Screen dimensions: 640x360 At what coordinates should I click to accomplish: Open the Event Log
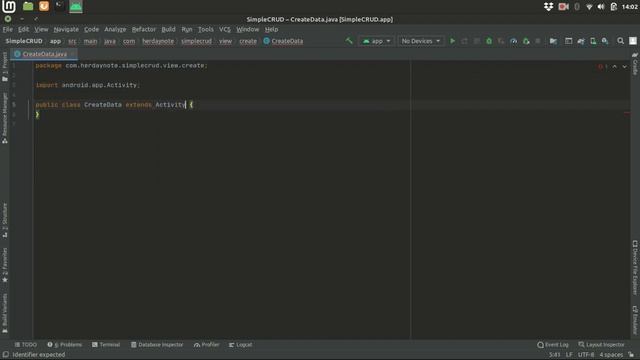click(x=553, y=345)
